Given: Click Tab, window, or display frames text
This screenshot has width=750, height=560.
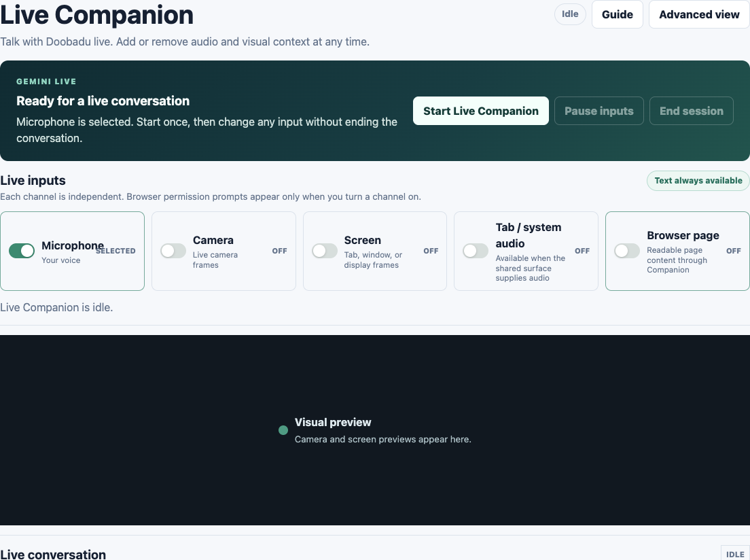Looking at the screenshot, I should click(373, 260).
